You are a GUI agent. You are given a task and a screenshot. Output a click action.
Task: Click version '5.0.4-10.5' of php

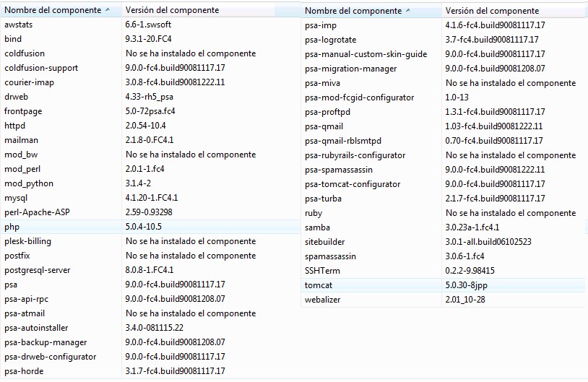[x=144, y=227]
